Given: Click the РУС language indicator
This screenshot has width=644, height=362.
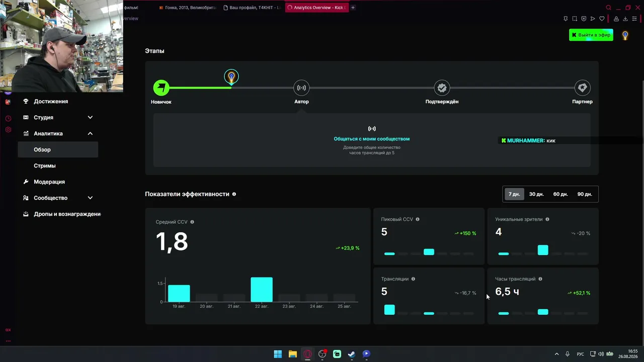Looking at the screenshot, I should [580, 354].
